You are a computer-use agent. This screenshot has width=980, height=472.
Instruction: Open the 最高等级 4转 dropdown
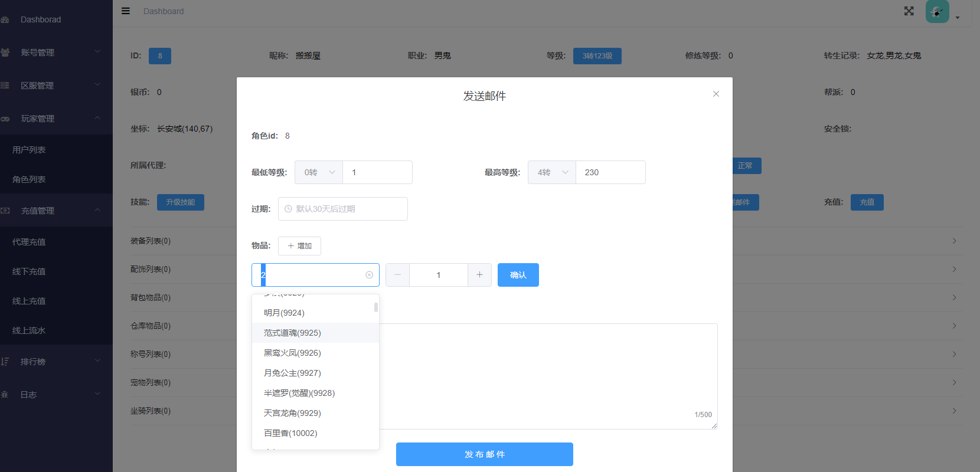(552, 172)
